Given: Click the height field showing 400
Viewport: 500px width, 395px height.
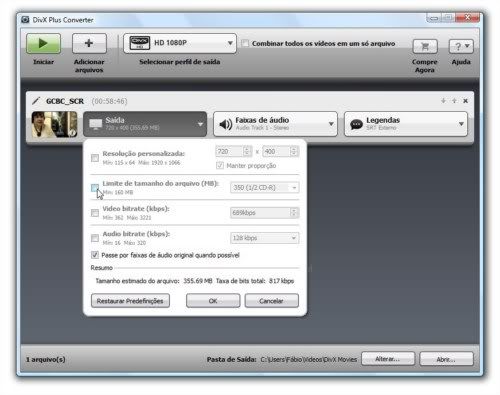Looking at the screenshot, I should pyautogui.click(x=276, y=152).
